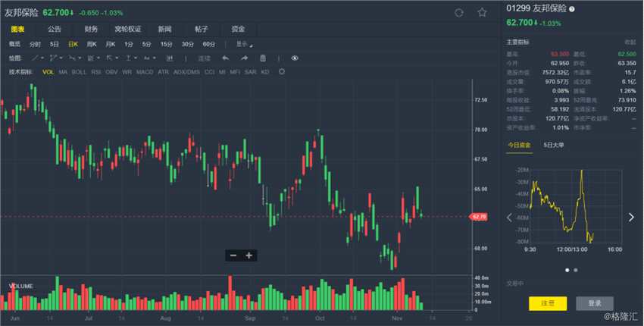This screenshot has width=644, height=326.
Task: Toggle the RSI indicator
Action: [96, 72]
